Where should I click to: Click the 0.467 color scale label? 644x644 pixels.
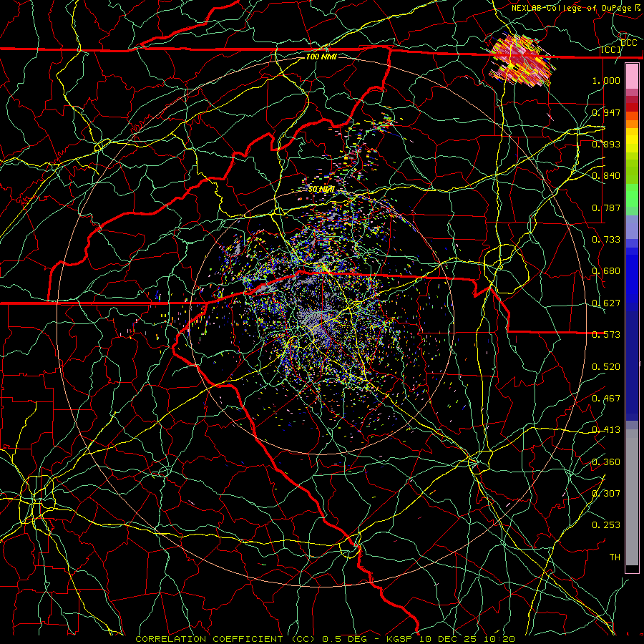[606, 399]
